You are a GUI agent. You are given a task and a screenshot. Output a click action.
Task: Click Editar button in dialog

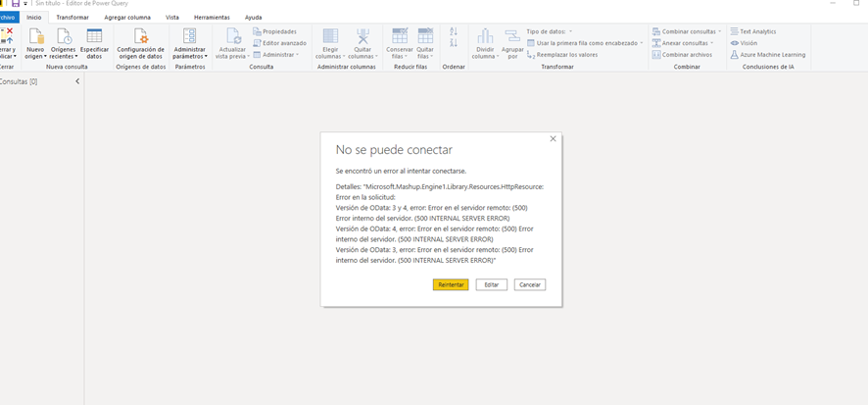pyautogui.click(x=492, y=284)
